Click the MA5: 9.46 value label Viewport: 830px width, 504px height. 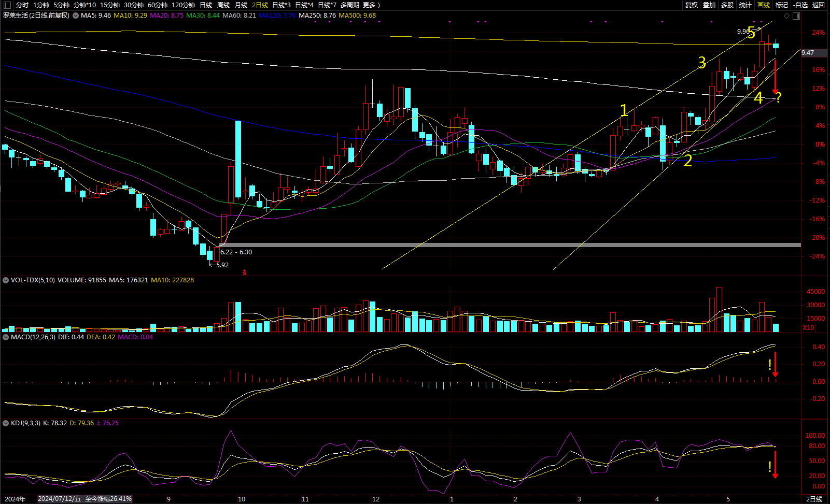pyautogui.click(x=96, y=16)
